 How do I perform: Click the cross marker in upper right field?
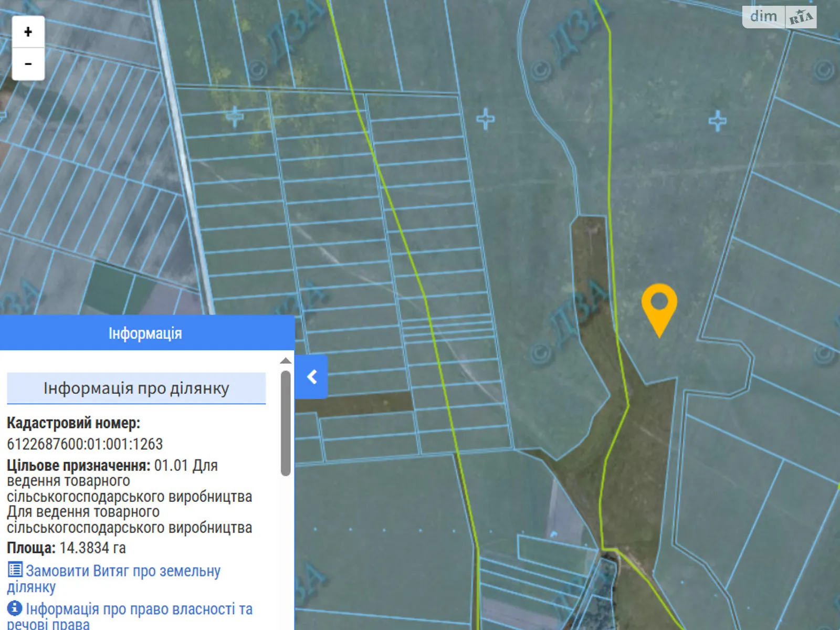pyautogui.click(x=717, y=121)
